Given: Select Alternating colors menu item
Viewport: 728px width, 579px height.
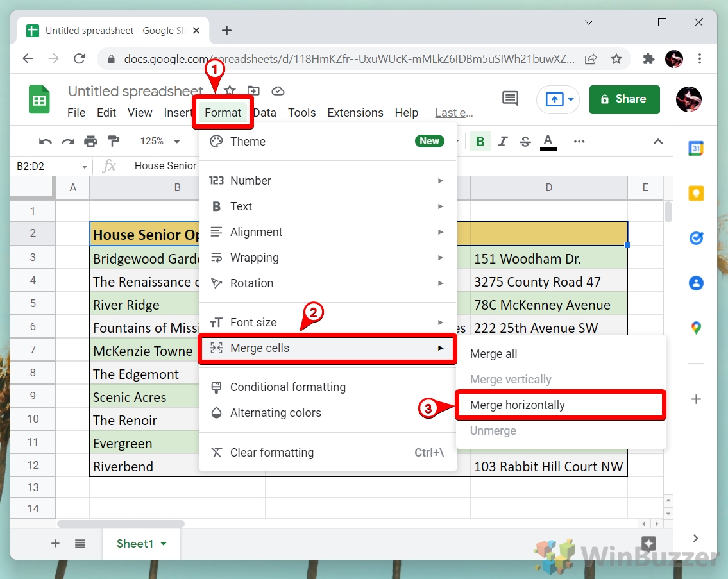Looking at the screenshot, I should coord(328,413).
